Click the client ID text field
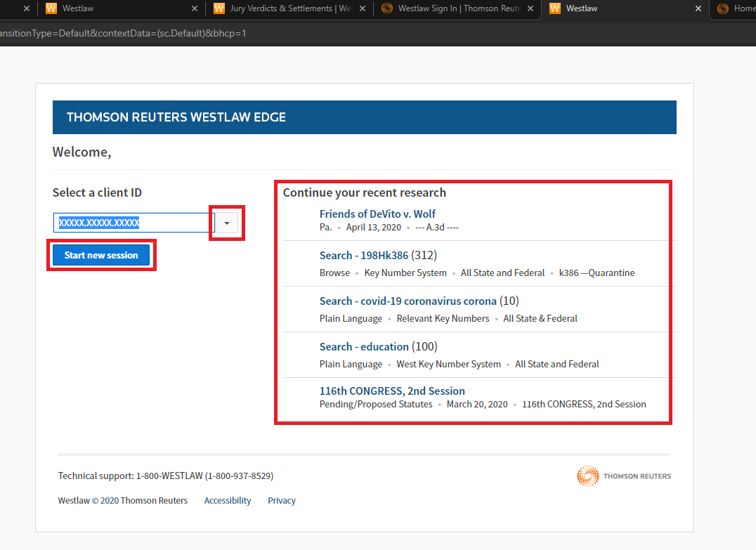The height and width of the screenshot is (550, 756). pyautogui.click(x=133, y=223)
